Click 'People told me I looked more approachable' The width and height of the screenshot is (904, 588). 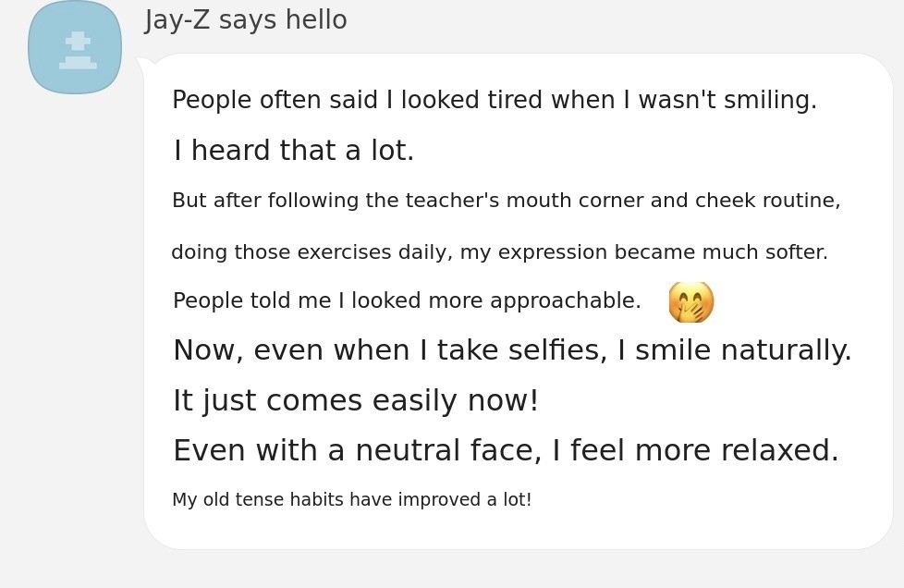407,301
